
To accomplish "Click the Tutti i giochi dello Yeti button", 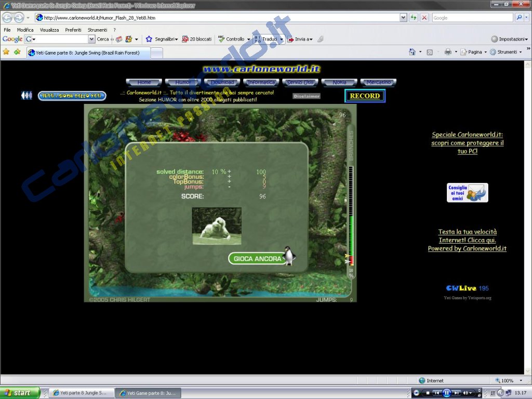I will 72,96.
